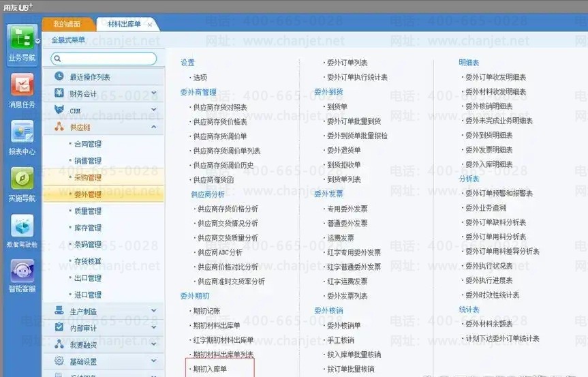
Task: Select 采购管理 in the sidebar
Action: [87, 177]
